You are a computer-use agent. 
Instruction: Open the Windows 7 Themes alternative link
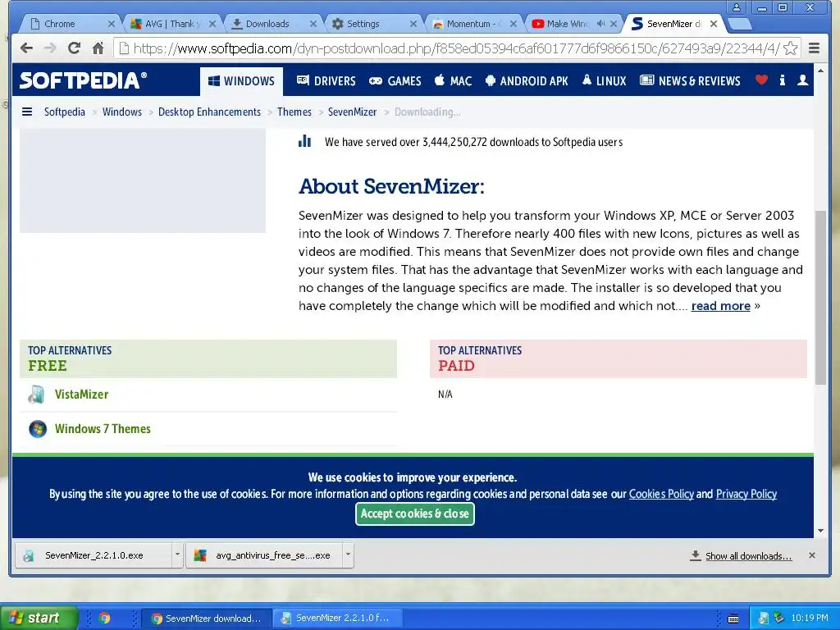[x=103, y=428]
